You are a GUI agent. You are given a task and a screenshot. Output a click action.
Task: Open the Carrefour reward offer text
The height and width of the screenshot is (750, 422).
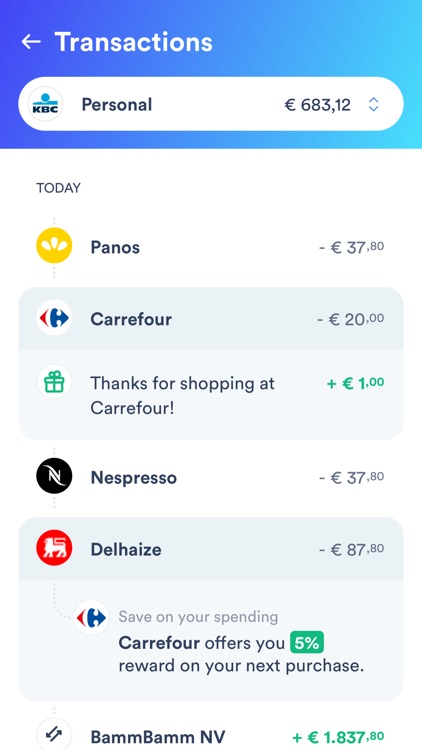click(241, 654)
